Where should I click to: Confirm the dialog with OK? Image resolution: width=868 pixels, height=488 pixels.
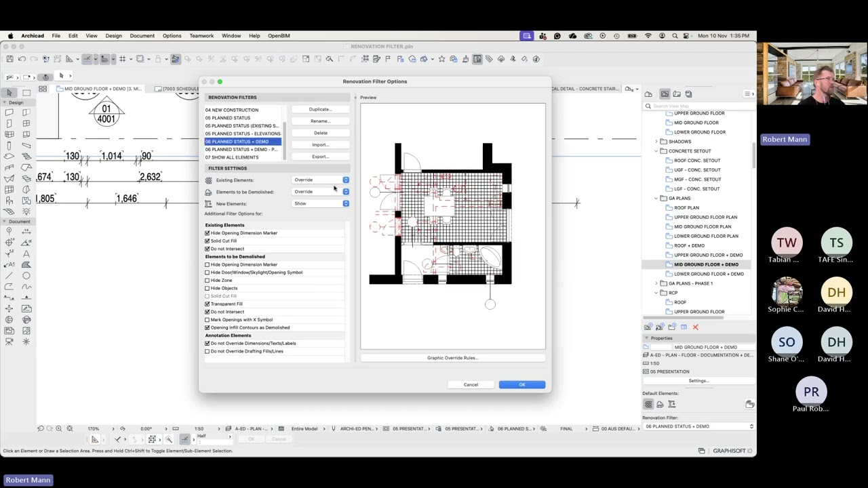[x=522, y=385]
